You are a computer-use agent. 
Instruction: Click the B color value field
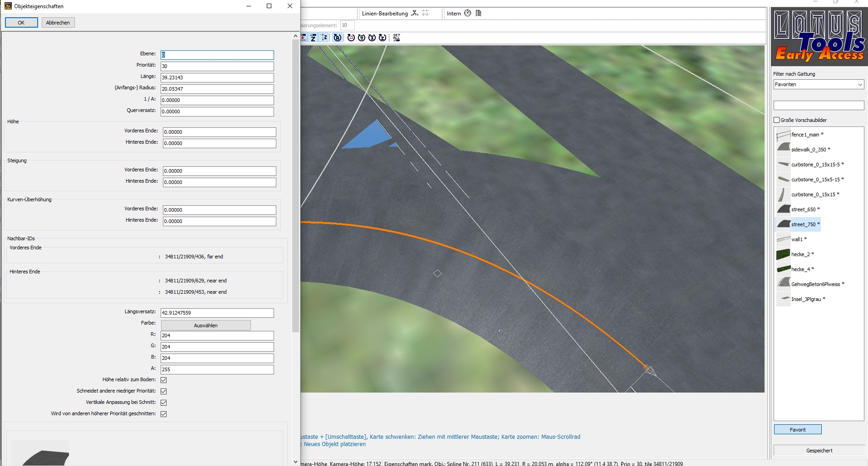coord(217,358)
